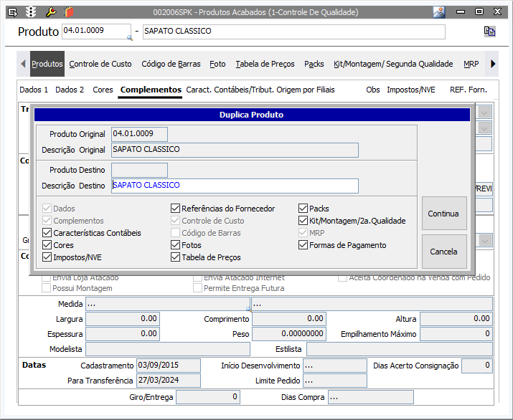Click the red book icon in title bar
Image resolution: width=513 pixels, height=420 pixels.
pos(67,11)
